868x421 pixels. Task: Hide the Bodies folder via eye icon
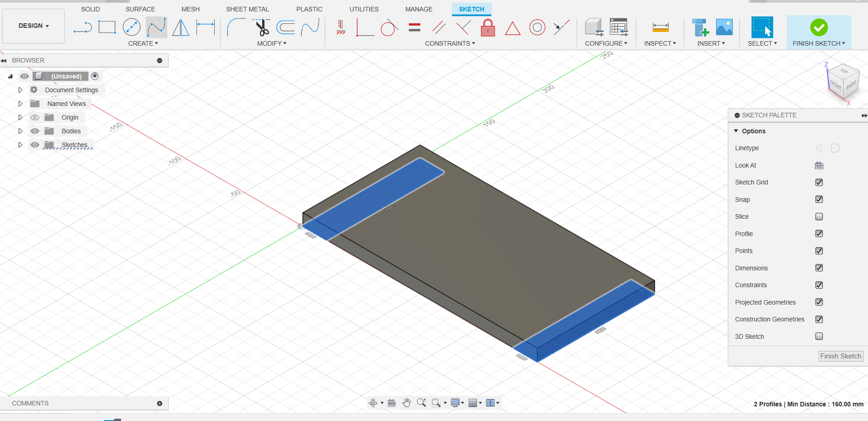(x=35, y=131)
